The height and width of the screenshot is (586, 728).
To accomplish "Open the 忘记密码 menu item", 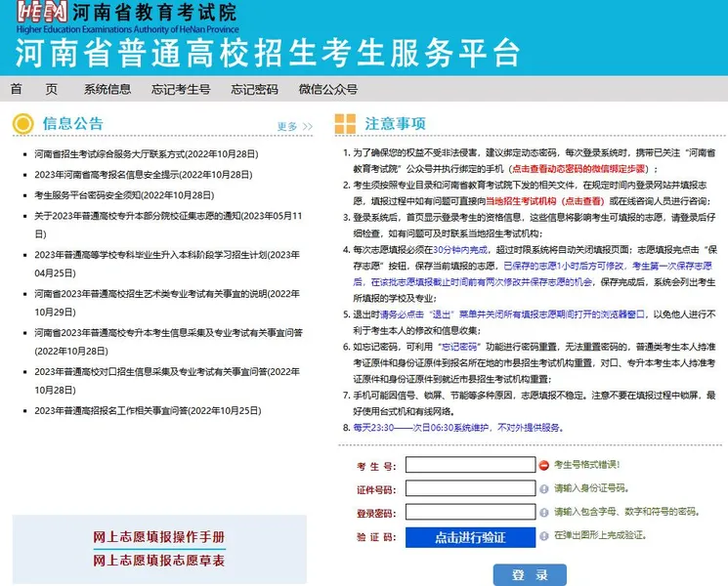I will pyautogui.click(x=254, y=89).
